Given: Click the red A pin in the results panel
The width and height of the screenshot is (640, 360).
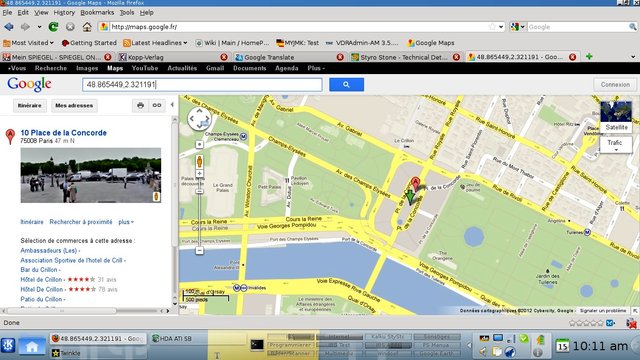Looking at the screenshot, I should (x=10, y=136).
